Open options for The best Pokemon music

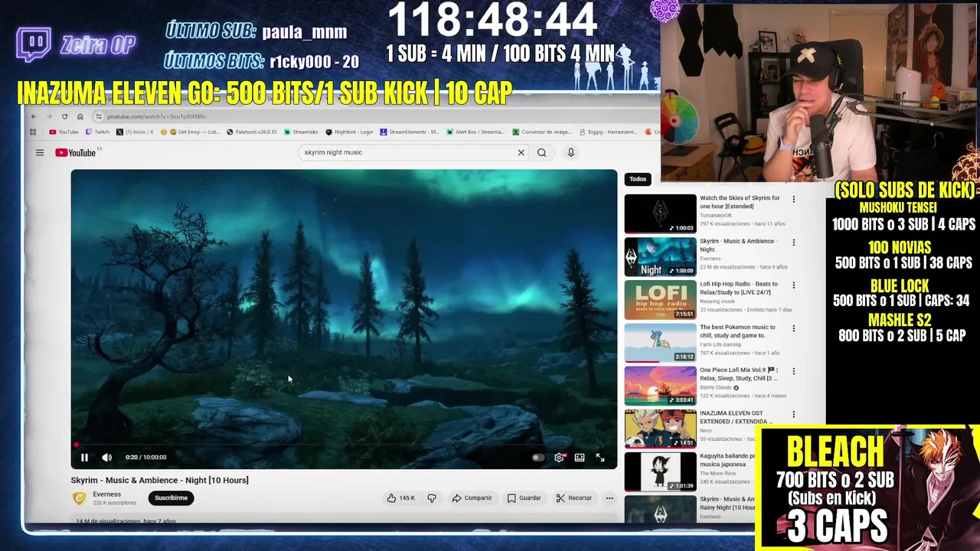click(x=793, y=328)
